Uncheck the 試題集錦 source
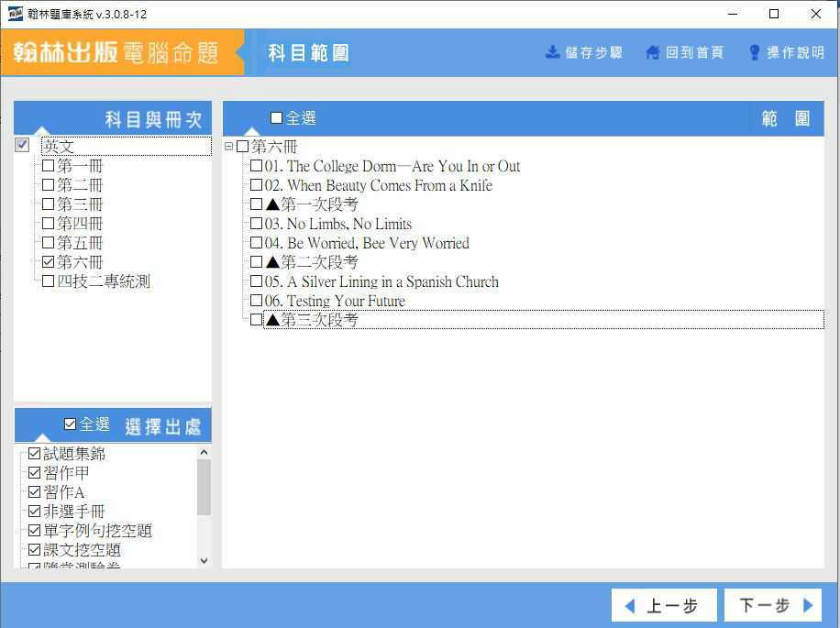 click(x=34, y=454)
